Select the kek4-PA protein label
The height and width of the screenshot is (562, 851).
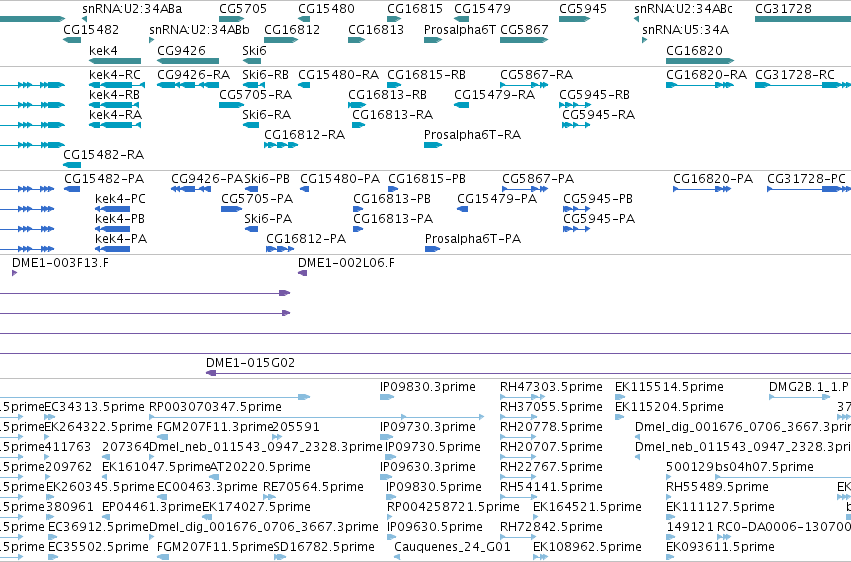click(120, 239)
